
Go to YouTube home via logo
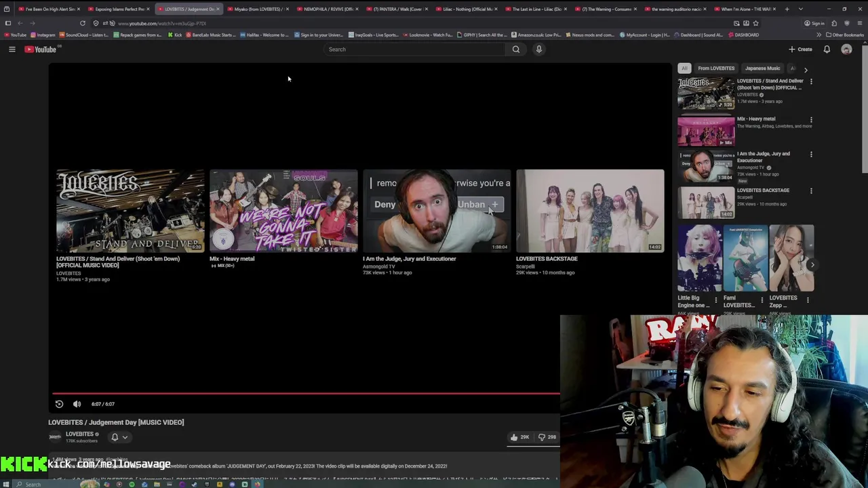coord(42,49)
